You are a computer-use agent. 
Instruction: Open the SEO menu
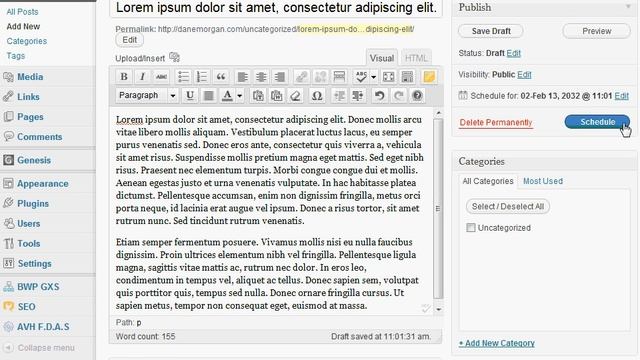click(x=26, y=307)
